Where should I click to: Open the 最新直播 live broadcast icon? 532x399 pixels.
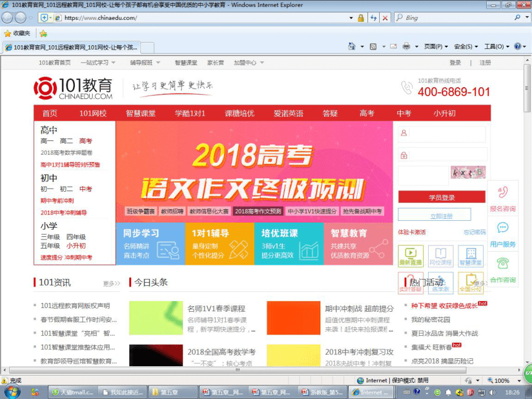(411, 256)
